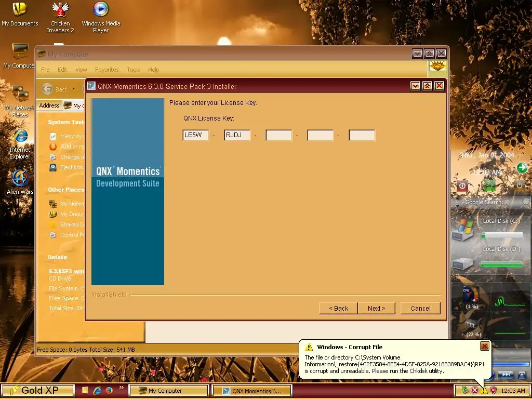The width and height of the screenshot is (532, 399).
Task: Switch to QNX Momentics taskbar button
Action: [251, 391]
